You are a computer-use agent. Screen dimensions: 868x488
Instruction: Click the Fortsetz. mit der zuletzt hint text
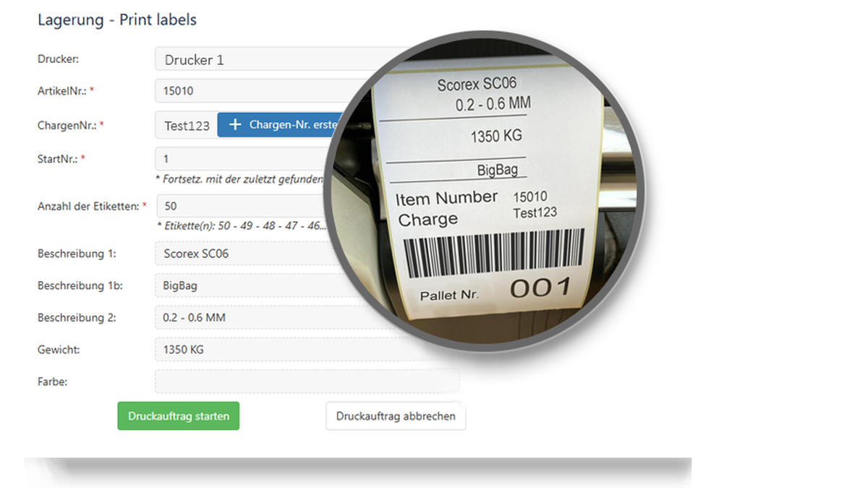240,179
